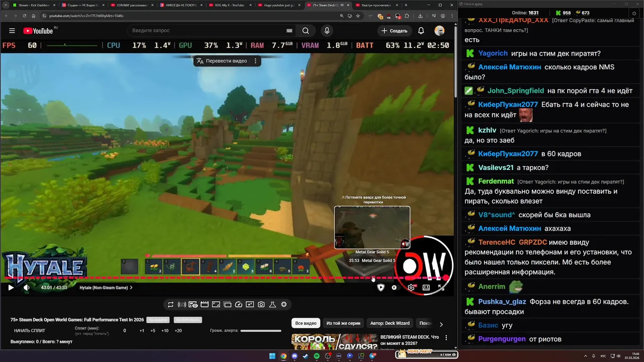Take a video screenshot with camera icon
This screenshot has height=362, width=644.
261,304
